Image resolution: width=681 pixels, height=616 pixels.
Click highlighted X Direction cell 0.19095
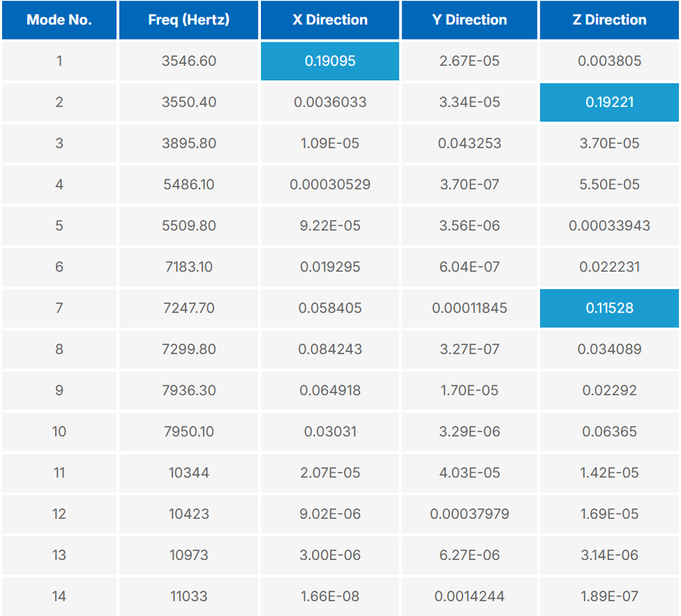click(330, 61)
